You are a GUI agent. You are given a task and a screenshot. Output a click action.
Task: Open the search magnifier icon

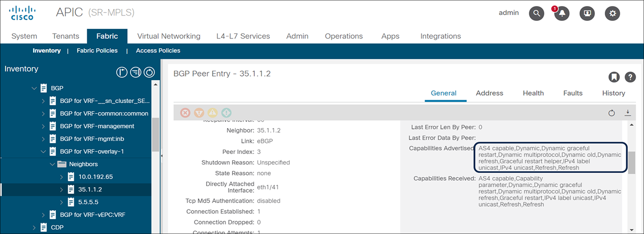click(x=537, y=13)
